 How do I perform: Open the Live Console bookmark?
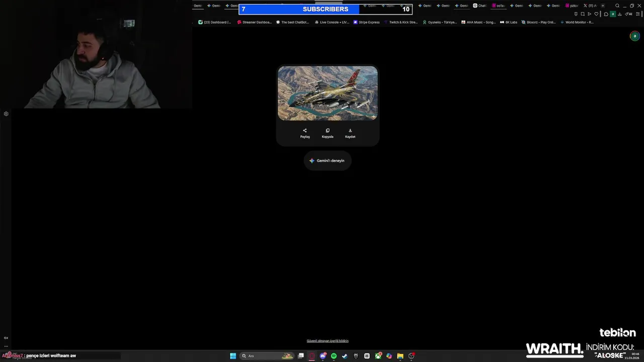(x=332, y=22)
